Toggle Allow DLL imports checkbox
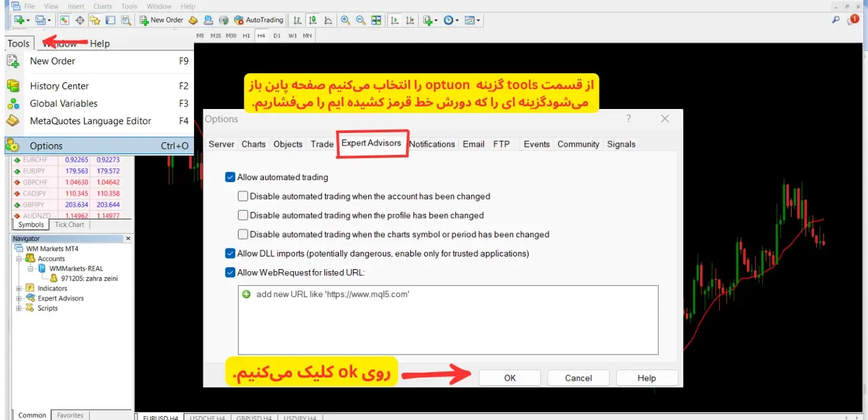This screenshot has width=868, height=420. (x=231, y=253)
